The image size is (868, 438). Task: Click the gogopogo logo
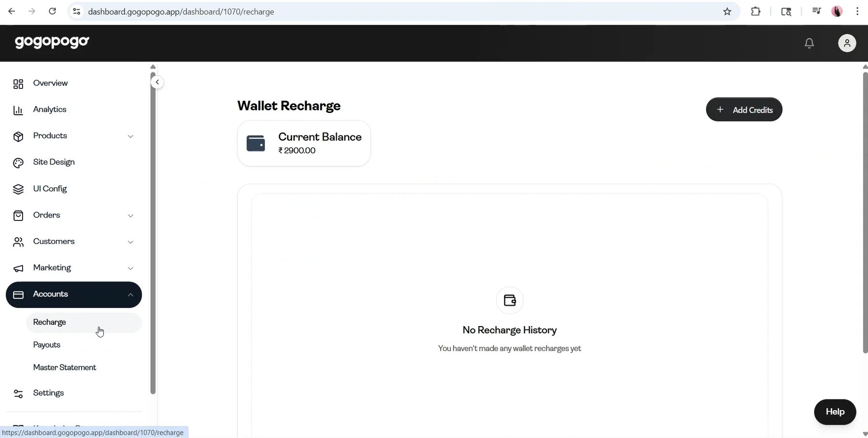[52, 42]
